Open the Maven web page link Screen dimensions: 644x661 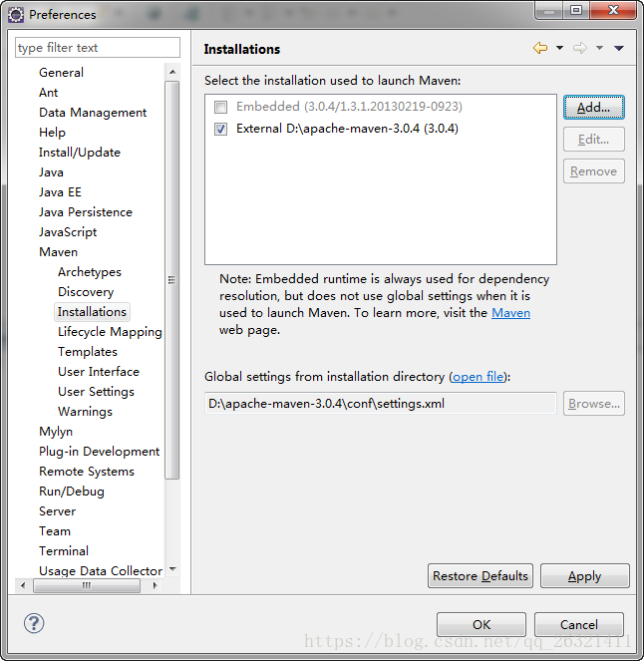510,313
